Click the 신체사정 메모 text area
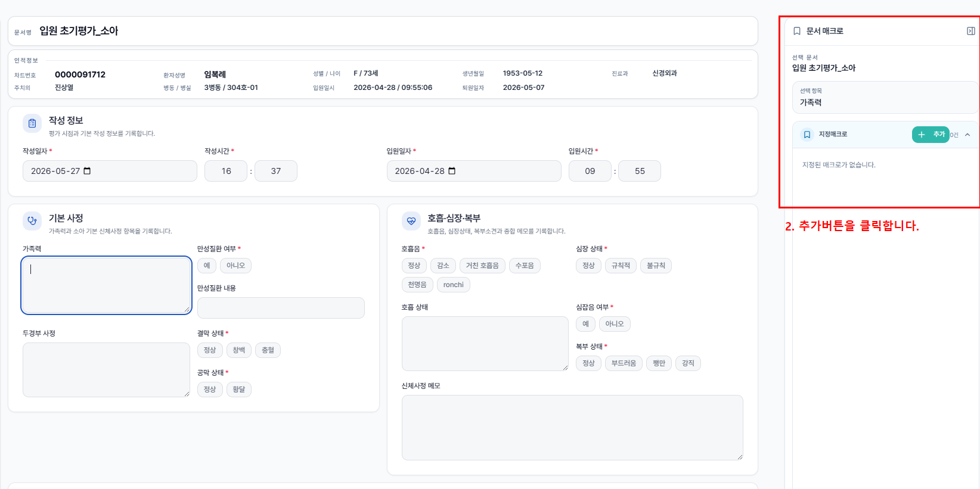The image size is (980, 489). (x=572, y=428)
